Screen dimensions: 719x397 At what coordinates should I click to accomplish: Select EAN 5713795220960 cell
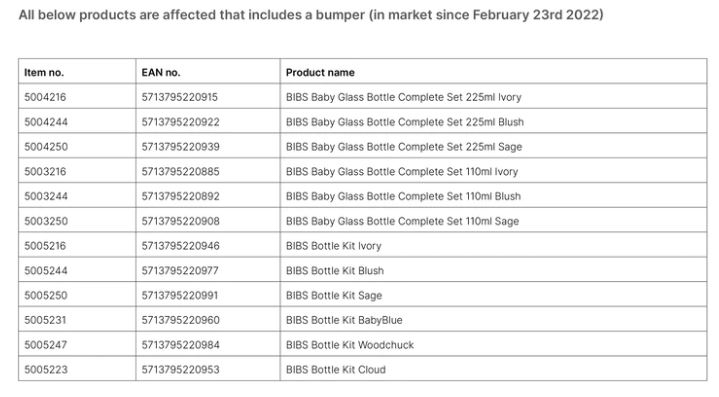208,319
